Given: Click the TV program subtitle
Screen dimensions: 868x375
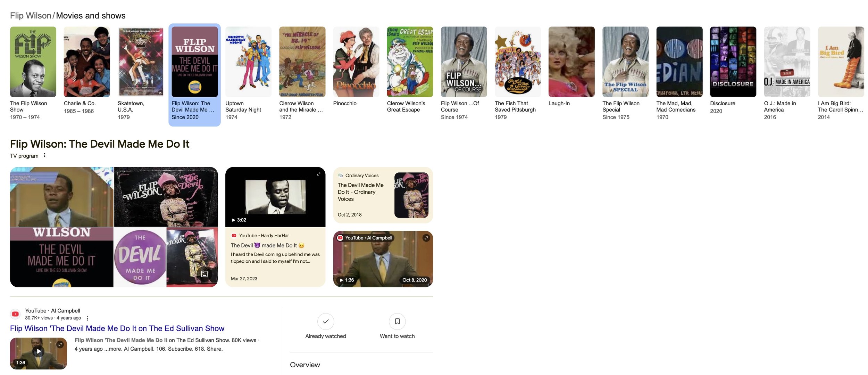Looking at the screenshot, I should pyautogui.click(x=24, y=156).
